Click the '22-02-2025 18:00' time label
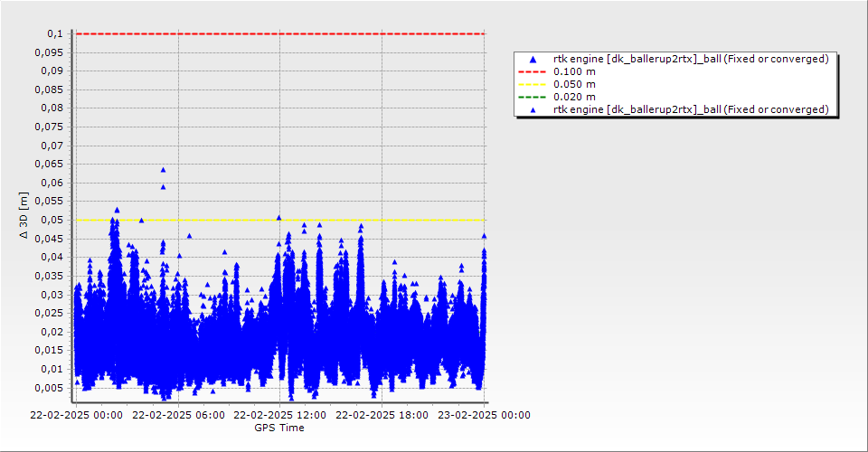This screenshot has height=452, width=868. tap(382, 415)
